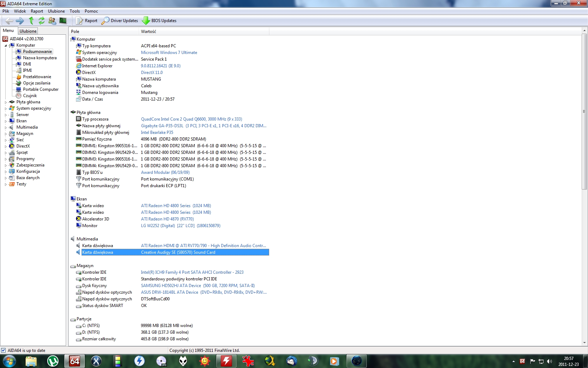588x368 pixels.
Task: Collapse the Komputer tree node
Action: coord(6,46)
